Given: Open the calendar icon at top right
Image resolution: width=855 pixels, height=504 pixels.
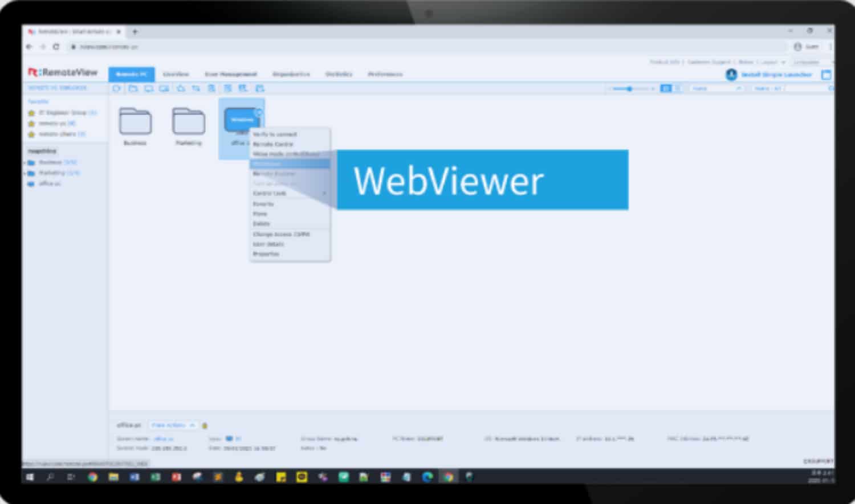Looking at the screenshot, I should [x=826, y=75].
